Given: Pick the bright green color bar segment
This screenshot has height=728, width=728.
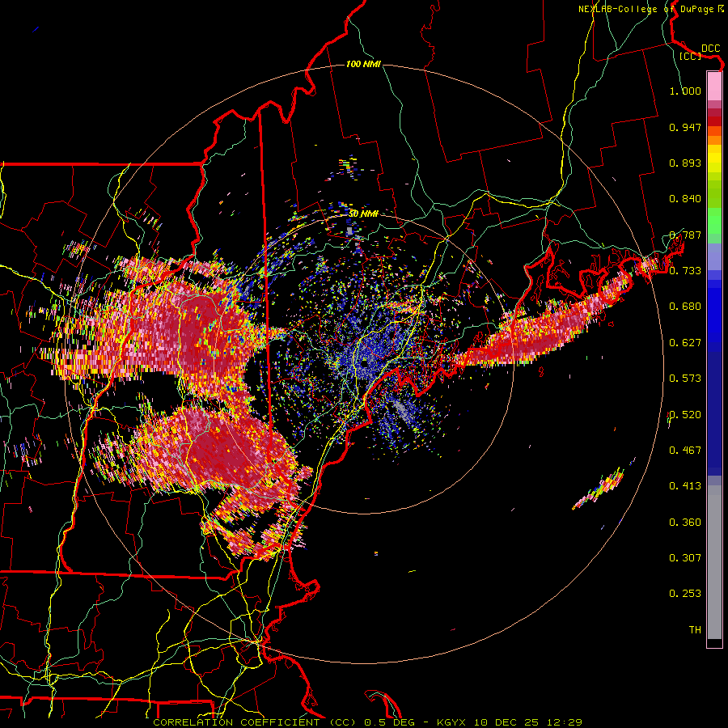Looking at the screenshot, I should tap(714, 221).
